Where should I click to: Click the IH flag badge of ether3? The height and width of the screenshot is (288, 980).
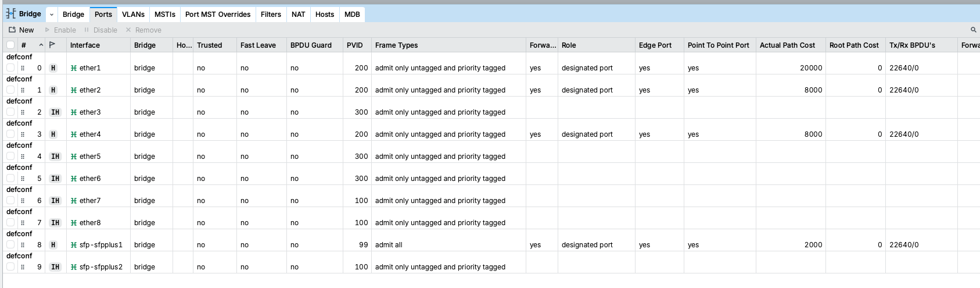[55, 112]
